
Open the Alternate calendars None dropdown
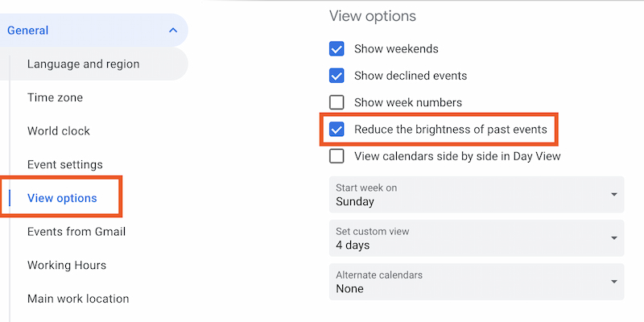pos(477,282)
